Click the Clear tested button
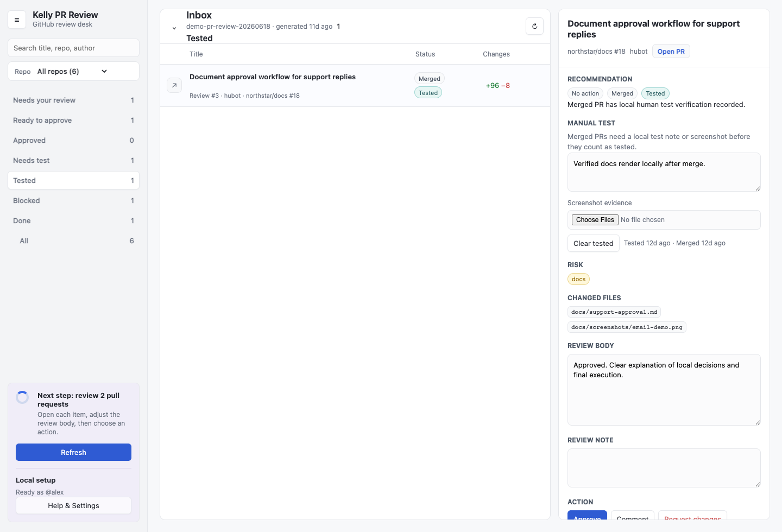 click(593, 243)
